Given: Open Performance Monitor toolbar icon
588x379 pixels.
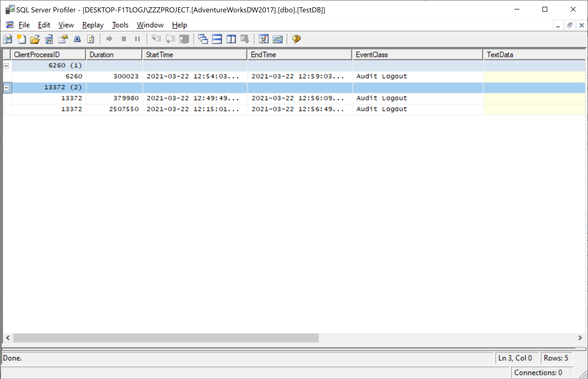Looking at the screenshot, I should 278,39.
